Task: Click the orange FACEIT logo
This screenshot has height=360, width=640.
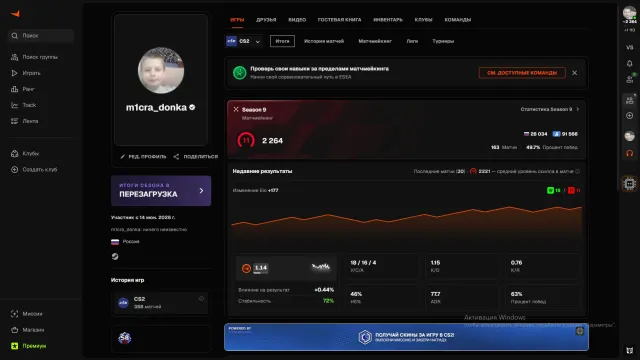Action: pos(15,14)
